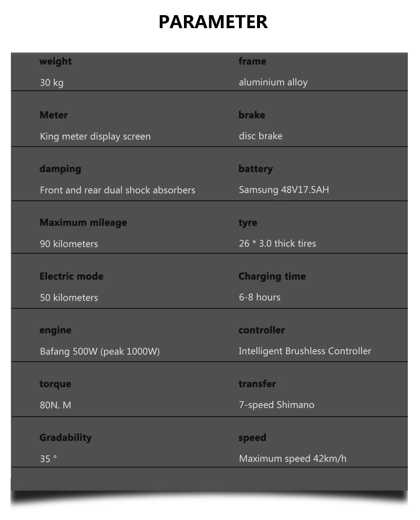The image size is (420, 520).
Task: Click Maximum speed 42km/h text
Action: [x=293, y=459]
